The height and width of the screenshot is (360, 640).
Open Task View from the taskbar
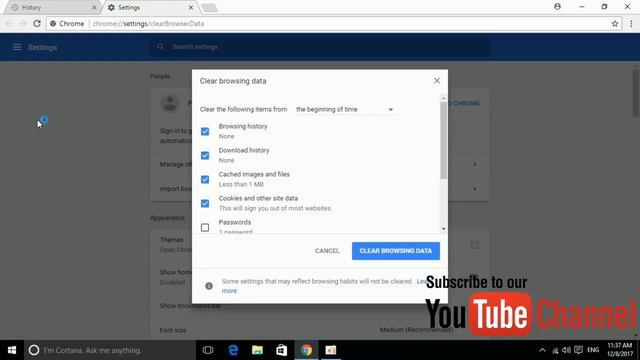coord(208,350)
